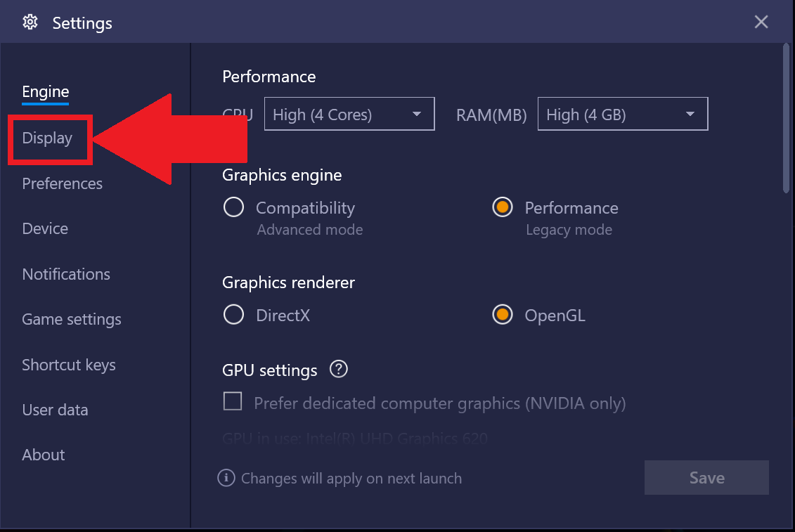Open GPU settings help question mark
The image size is (795, 532).
click(338, 369)
